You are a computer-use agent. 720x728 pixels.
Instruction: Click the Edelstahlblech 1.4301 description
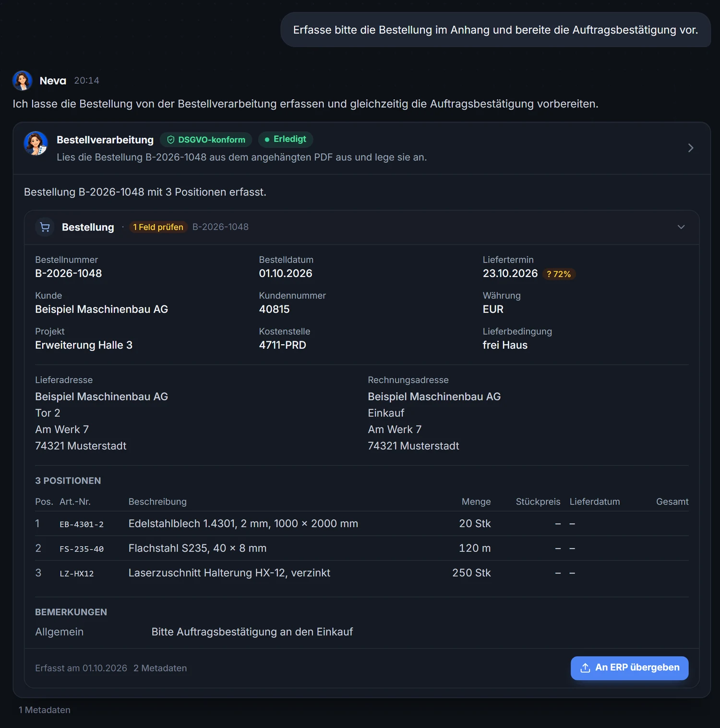pos(243,524)
